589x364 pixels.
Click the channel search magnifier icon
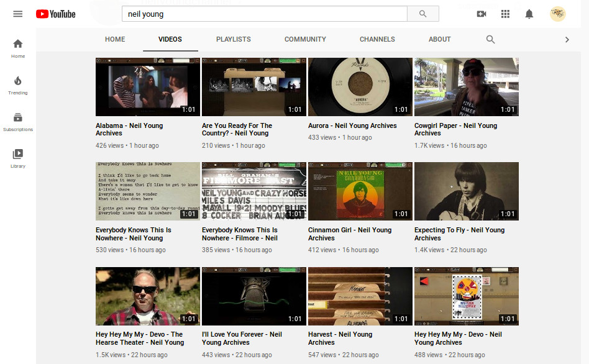click(x=490, y=39)
